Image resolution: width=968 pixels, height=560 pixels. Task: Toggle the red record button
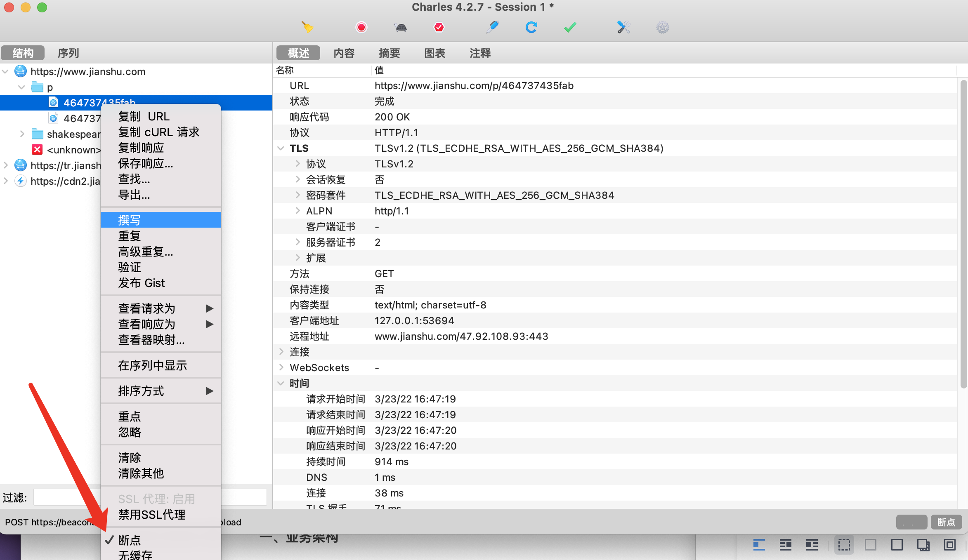pos(361,27)
